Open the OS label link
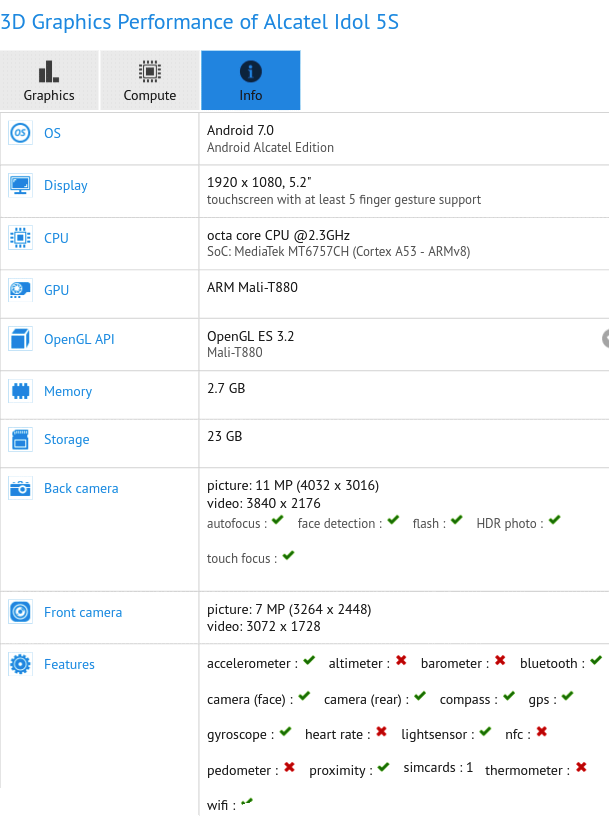Viewport: 609px width, 819px height. [x=52, y=133]
